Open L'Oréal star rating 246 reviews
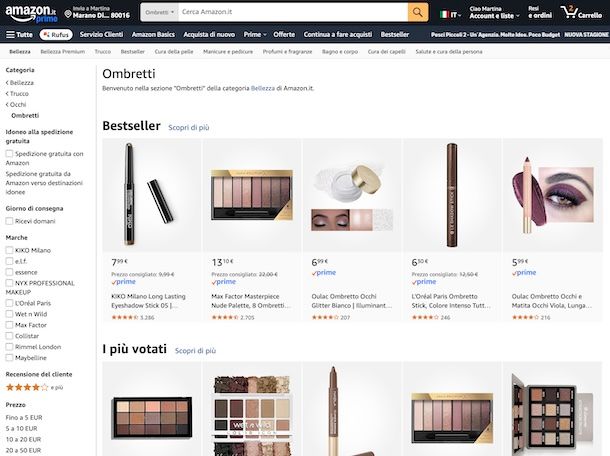Screen dimensions: 610x456 coord(431,317)
